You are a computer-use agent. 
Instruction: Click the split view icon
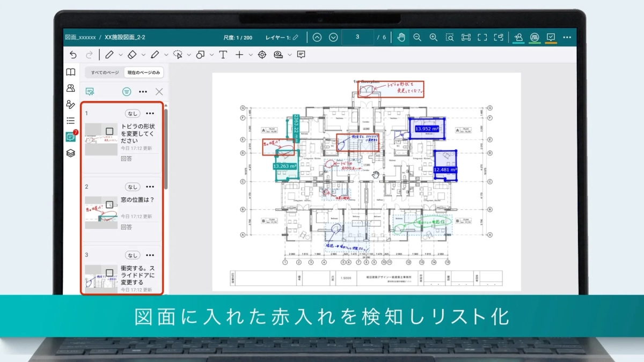500,37
